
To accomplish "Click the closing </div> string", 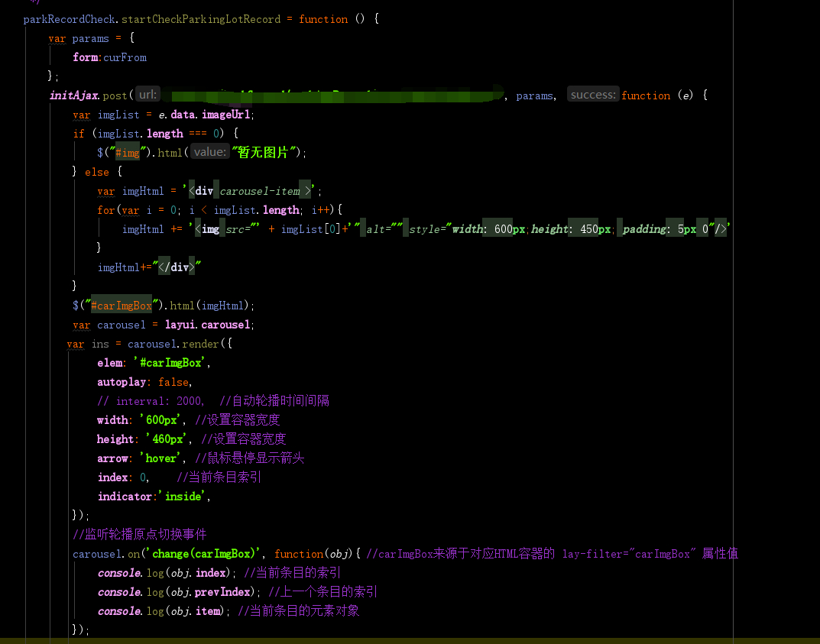I will tap(177, 267).
